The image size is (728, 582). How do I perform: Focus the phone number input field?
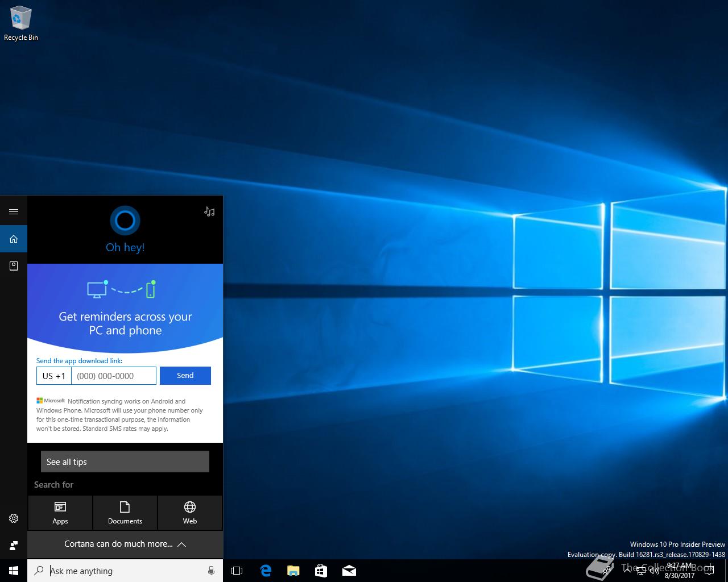coord(114,376)
